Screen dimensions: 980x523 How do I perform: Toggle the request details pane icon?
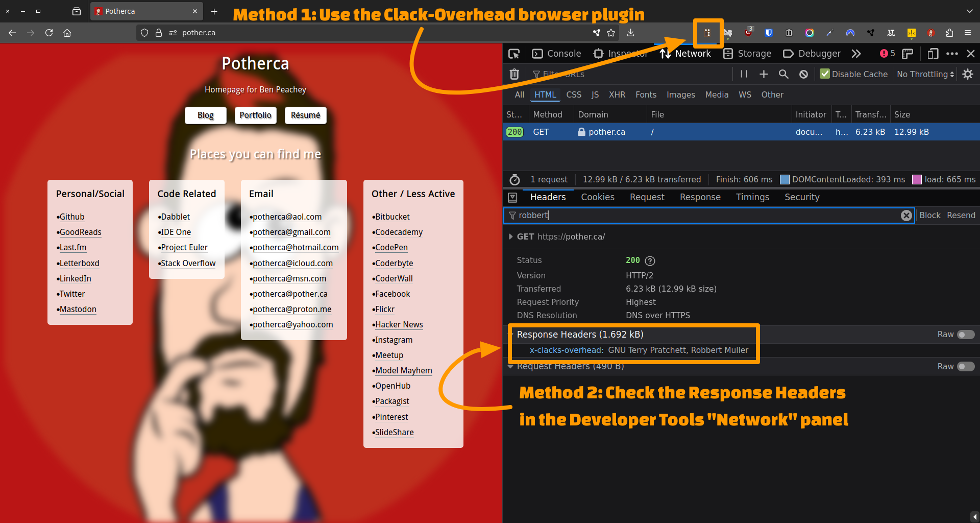[513, 197]
